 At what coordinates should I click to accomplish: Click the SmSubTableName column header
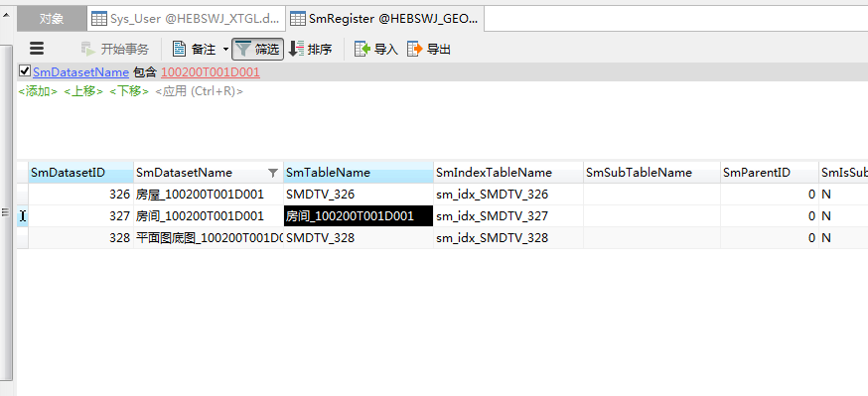(x=651, y=173)
